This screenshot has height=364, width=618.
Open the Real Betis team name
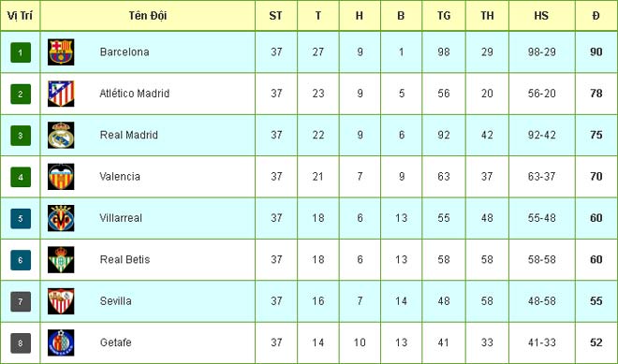click(125, 259)
